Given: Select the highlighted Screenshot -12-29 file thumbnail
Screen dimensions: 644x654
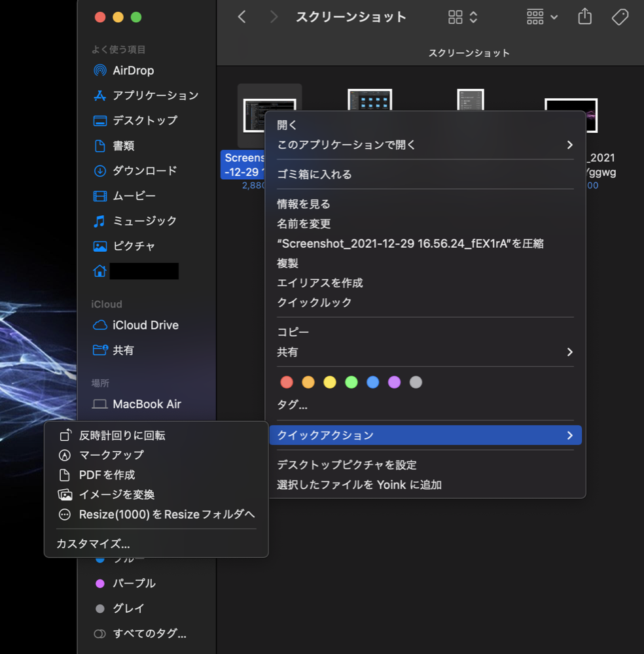Looking at the screenshot, I should [253, 115].
